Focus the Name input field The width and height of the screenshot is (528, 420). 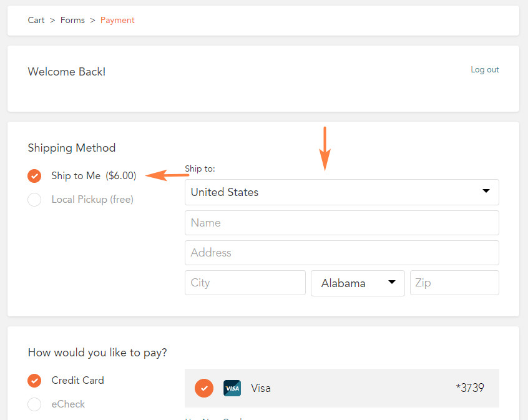(x=342, y=223)
